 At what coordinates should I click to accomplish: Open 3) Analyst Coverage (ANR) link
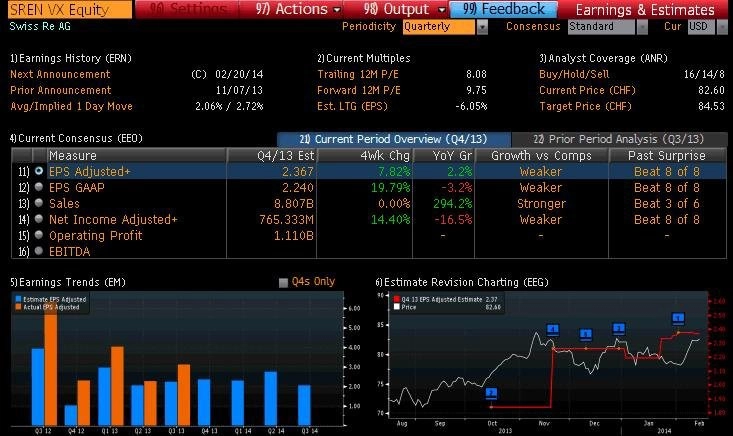[603, 58]
